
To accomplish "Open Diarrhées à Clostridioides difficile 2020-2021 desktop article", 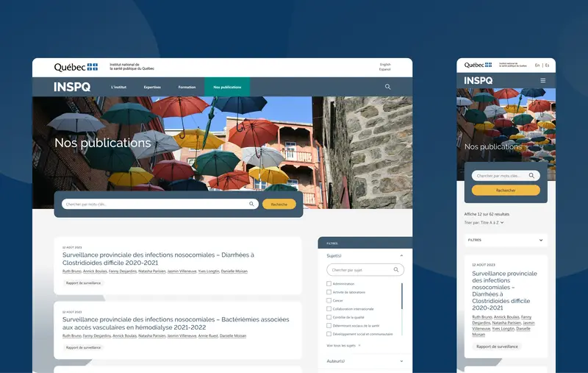I will (x=158, y=258).
